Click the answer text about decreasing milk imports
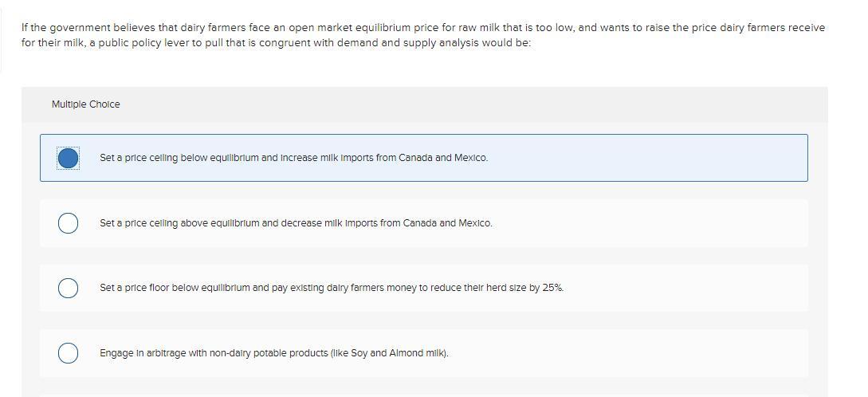Screen dimensions: 868x397 point(296,223)
